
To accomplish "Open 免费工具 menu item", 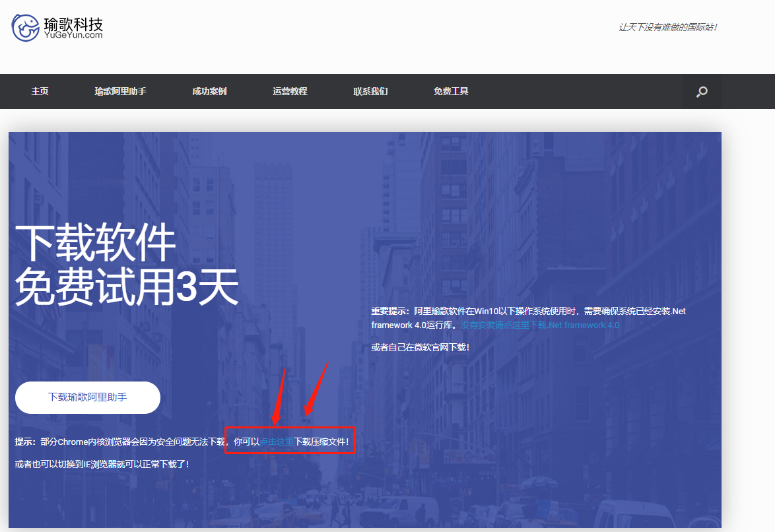I will click(x=452, y=91).
